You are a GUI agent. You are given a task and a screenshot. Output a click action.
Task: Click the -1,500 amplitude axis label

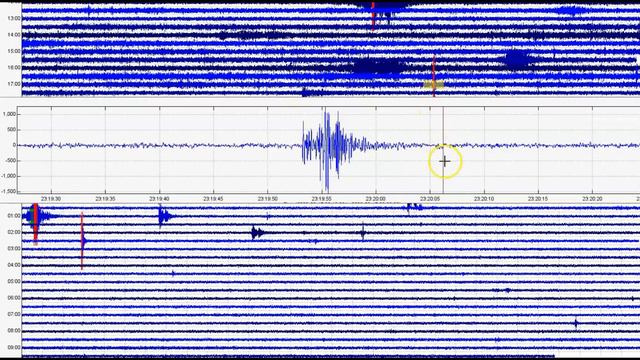click(9, 191)
